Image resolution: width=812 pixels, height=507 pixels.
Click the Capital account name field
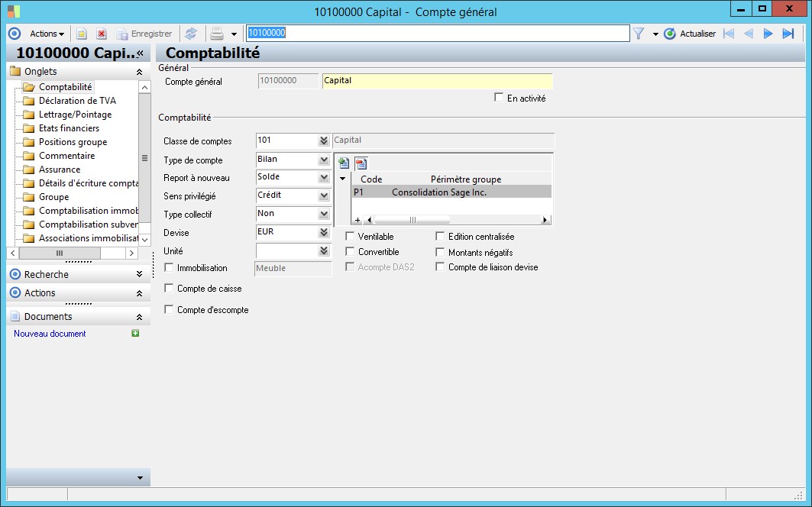click(437, 81)
